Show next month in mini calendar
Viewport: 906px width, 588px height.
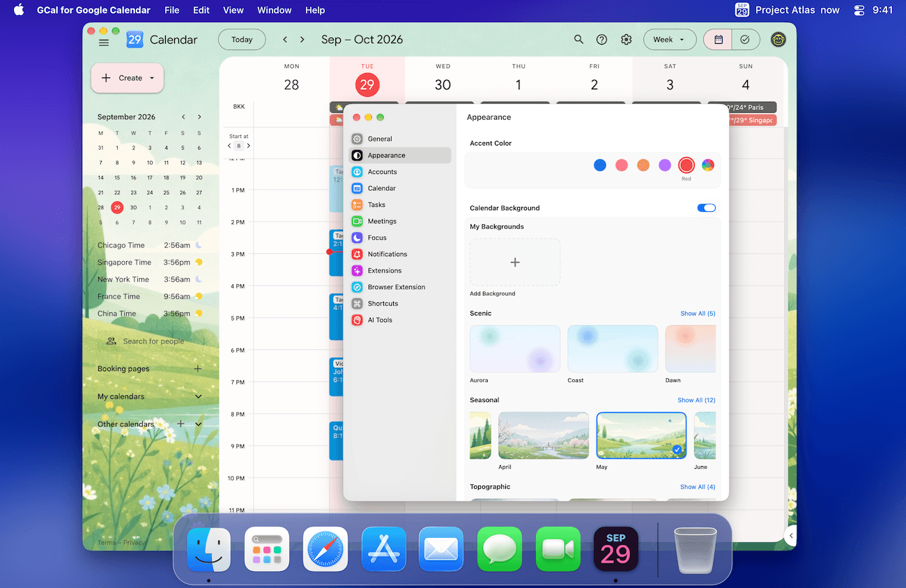point(199,117)
